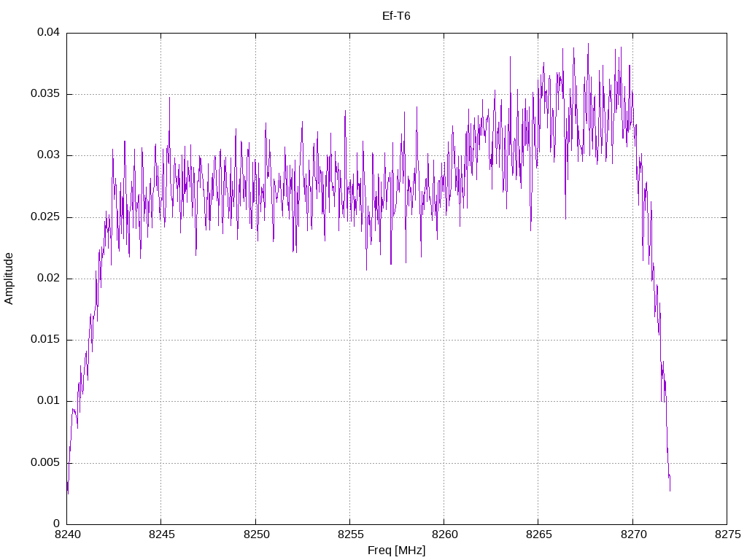The image size is (747, 560).
Task: Click the 8275 x-axis tick label
Action: click(728, 534)
